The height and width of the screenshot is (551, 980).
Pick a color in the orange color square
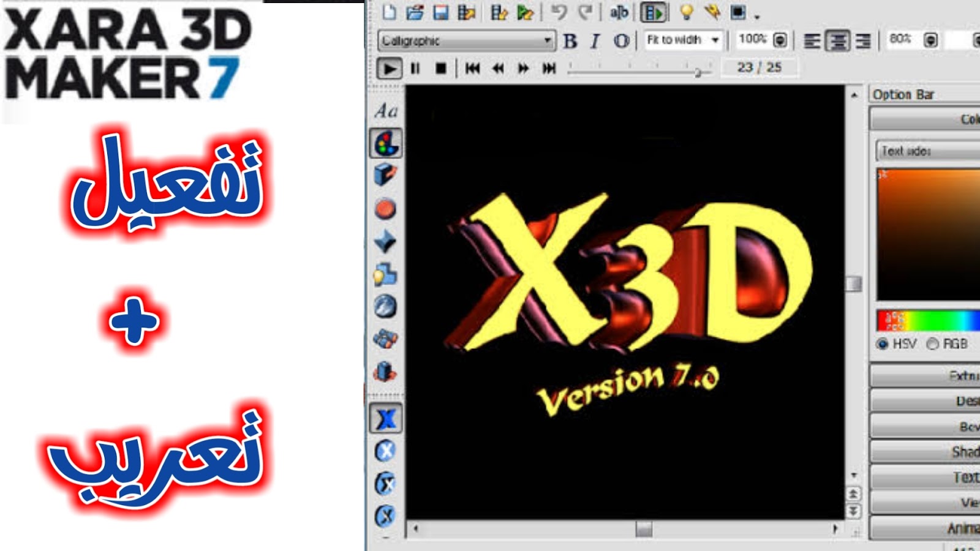(928, 234)
